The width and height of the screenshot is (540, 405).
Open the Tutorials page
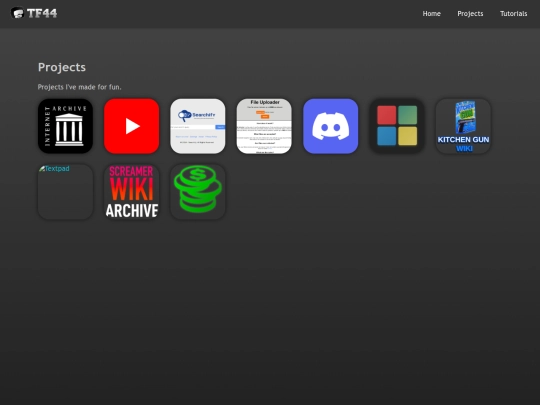(x=513, y=14)
